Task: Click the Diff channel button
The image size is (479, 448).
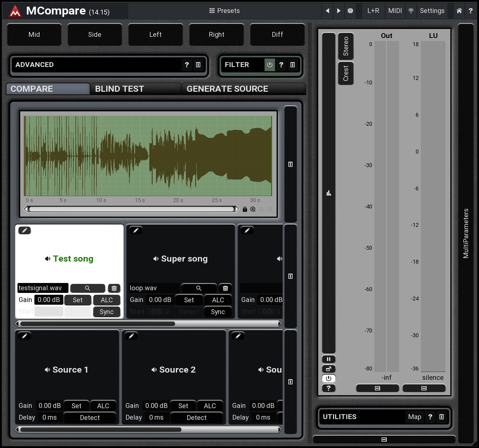Action: tap(277, 34)
